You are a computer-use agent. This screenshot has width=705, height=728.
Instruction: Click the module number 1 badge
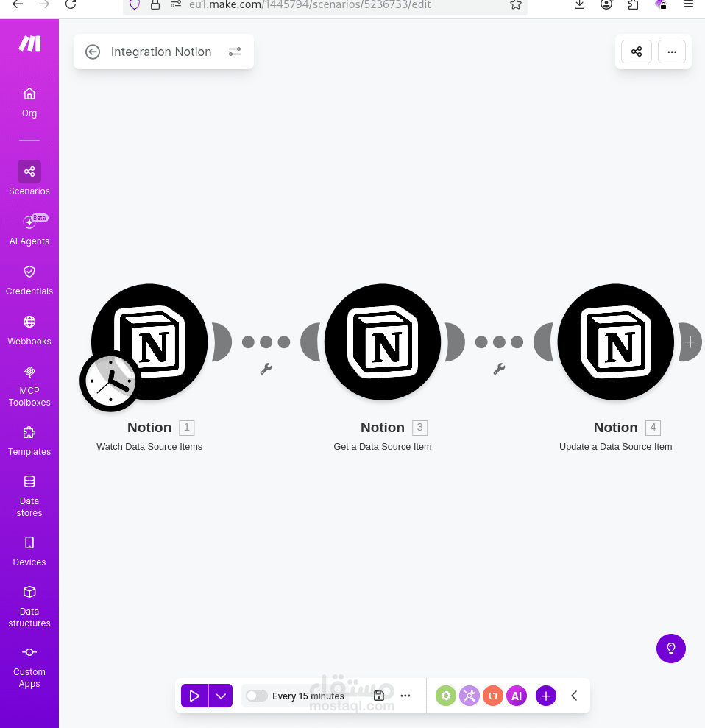click(x=187, y=427)
